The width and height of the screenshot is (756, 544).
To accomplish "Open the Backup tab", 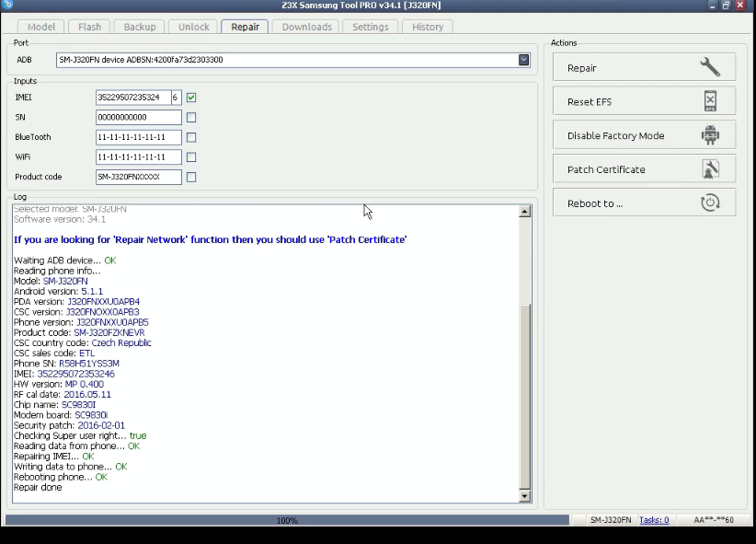I will pyautogui.click(x=140, y=27).
